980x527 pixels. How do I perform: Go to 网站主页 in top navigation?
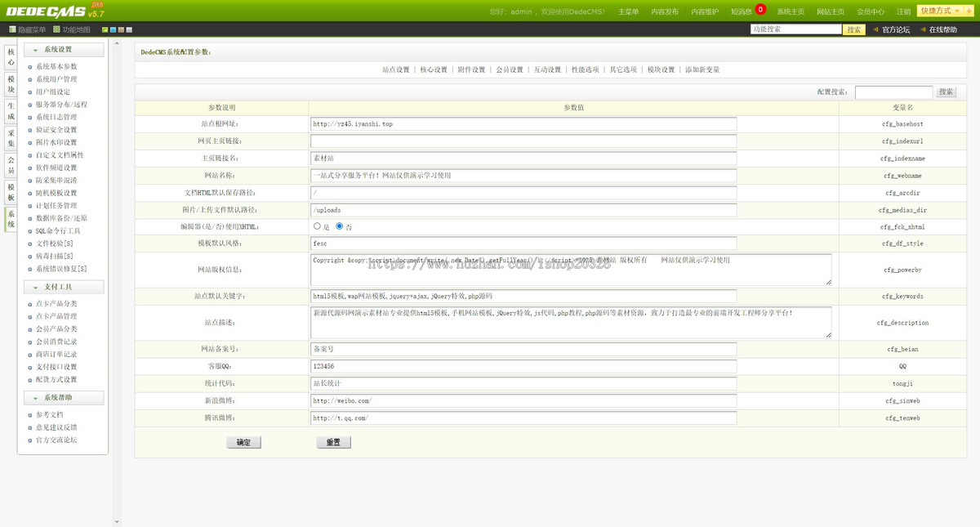pos(831,11)
